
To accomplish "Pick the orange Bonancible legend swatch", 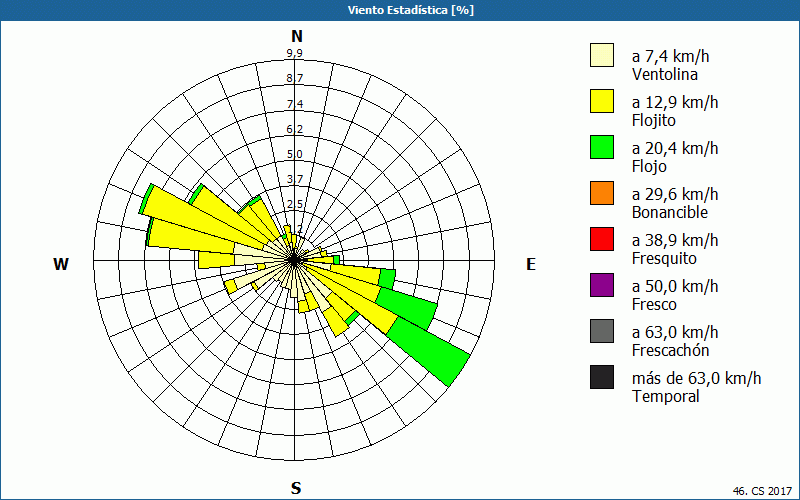I will click(602, 193).
